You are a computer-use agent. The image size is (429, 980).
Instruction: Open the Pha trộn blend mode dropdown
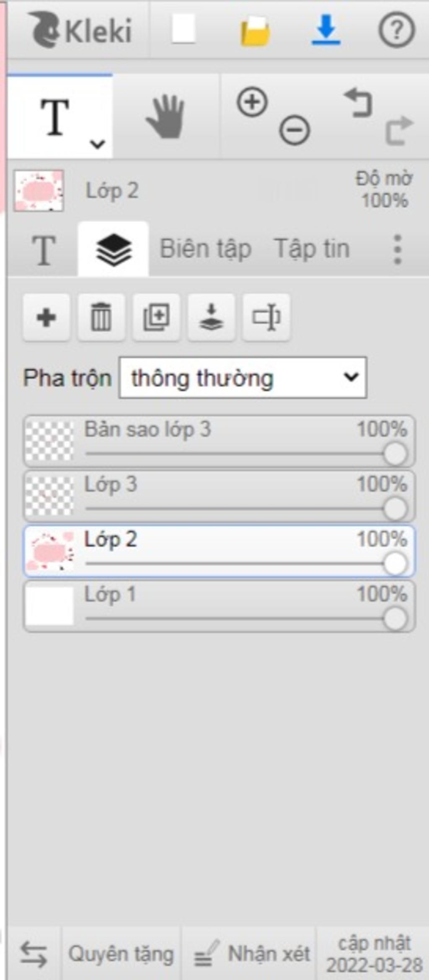243,378
